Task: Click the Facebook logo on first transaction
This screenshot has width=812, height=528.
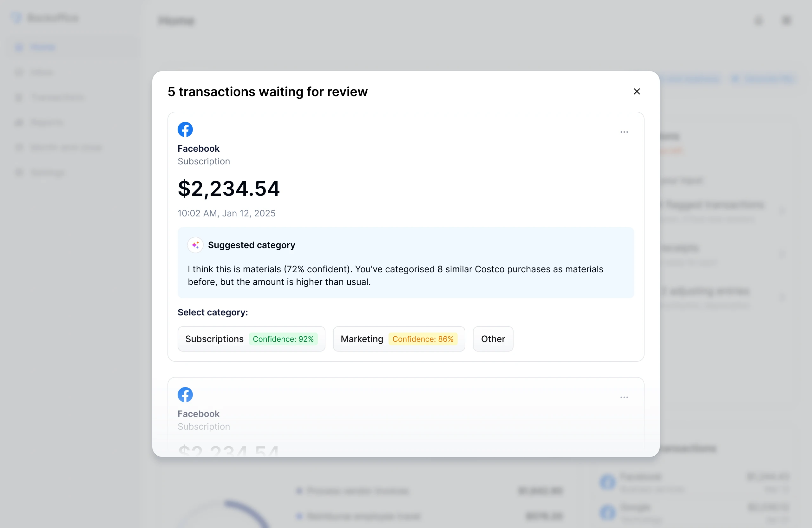Action: point(185,129)
